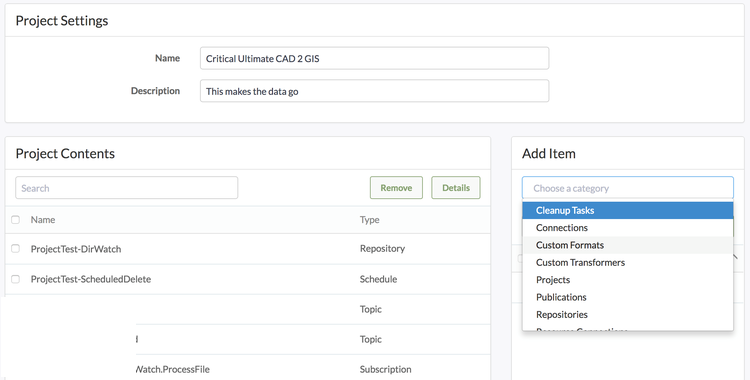
Task: Click the Remove button
Action: (x=396, y=188)
